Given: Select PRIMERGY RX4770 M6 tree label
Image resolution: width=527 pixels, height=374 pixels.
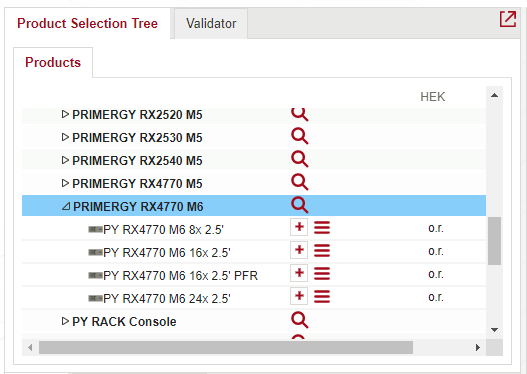Looking at the screenshot, I should pos(138,207).
